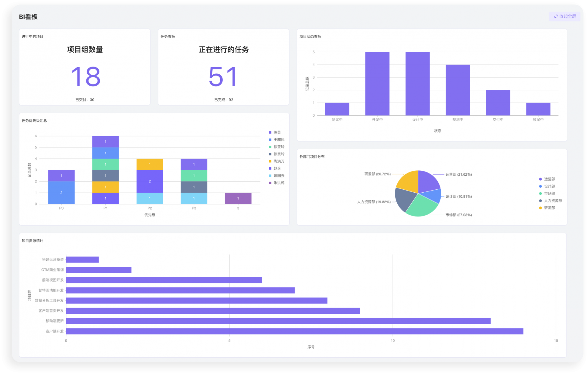The height and width of the screenshot is (374, 588).
Task: Click the 市场部 (27.03%) pie label
Action: tap(459, 215)
